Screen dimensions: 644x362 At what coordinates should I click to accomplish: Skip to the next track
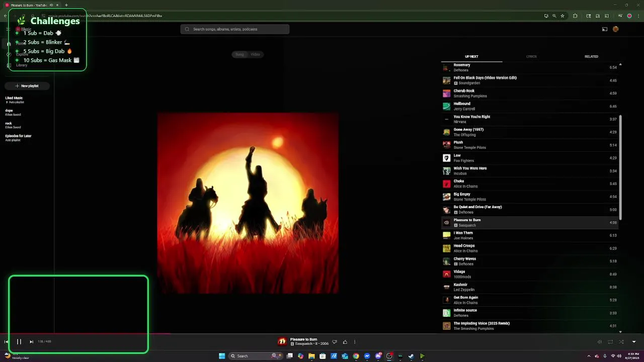pos(31,342)
